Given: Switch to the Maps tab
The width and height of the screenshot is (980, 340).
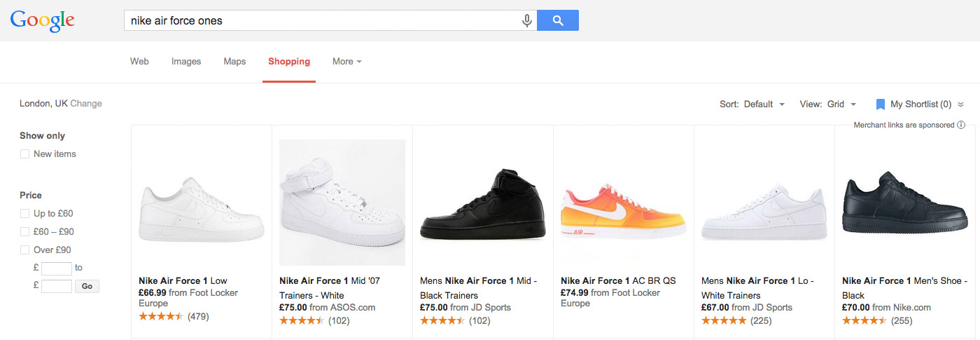Looking at the screenshot, I should click(234, 62).
